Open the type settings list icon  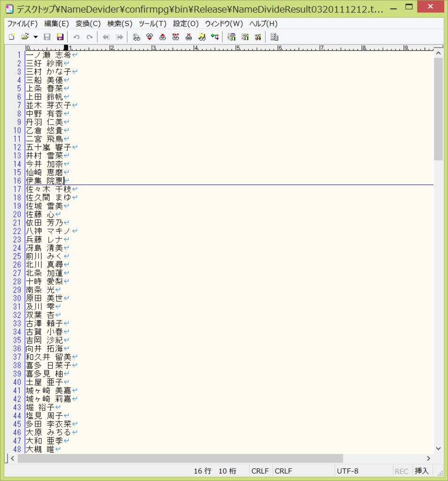(231, 37)
